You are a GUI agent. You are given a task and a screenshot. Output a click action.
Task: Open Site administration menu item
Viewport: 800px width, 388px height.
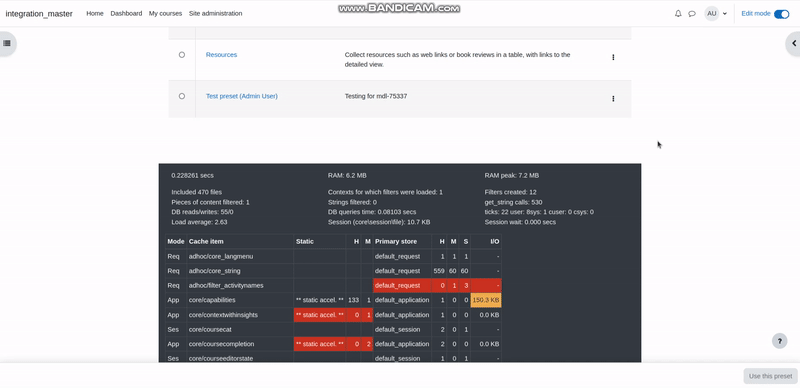tap(215, 14)
